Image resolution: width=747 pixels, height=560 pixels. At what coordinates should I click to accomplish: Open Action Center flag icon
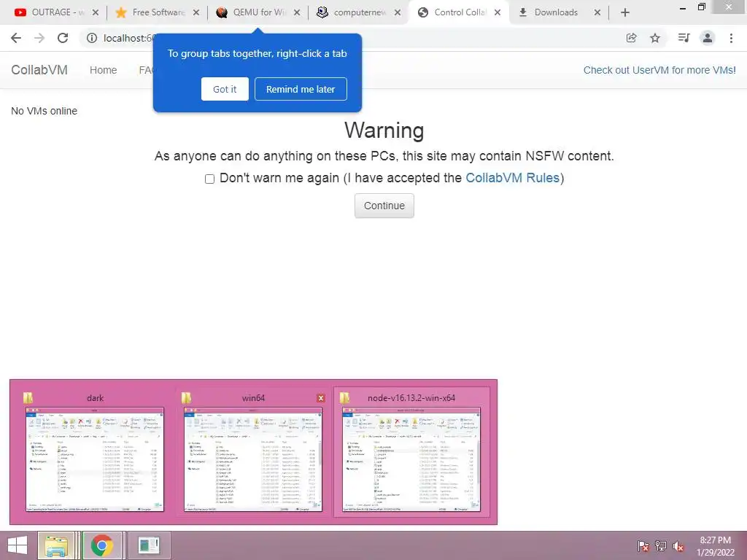tap(643, 546)
